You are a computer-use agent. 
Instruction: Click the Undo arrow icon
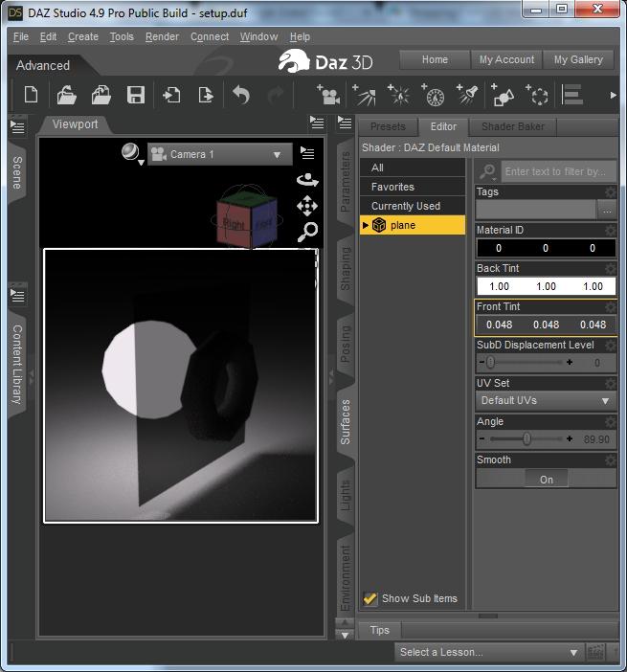[x=241, y=95]
